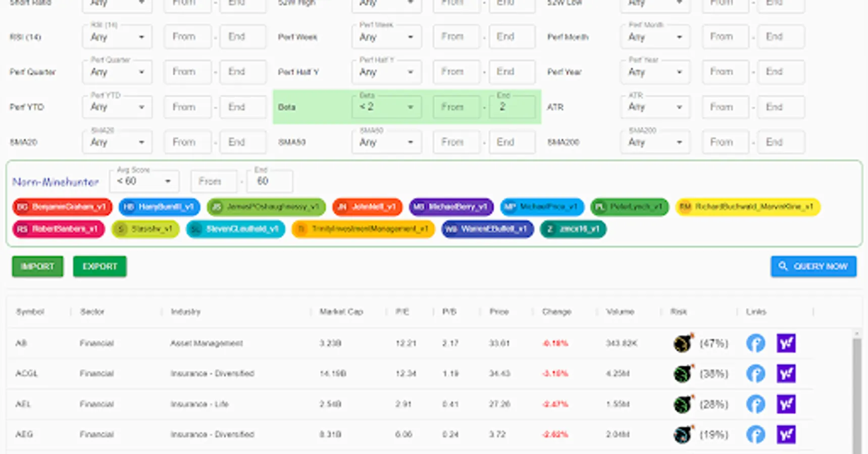
Task: Toggle the PeterLynch_v1 strategy chip
Action: click(630, 207)
